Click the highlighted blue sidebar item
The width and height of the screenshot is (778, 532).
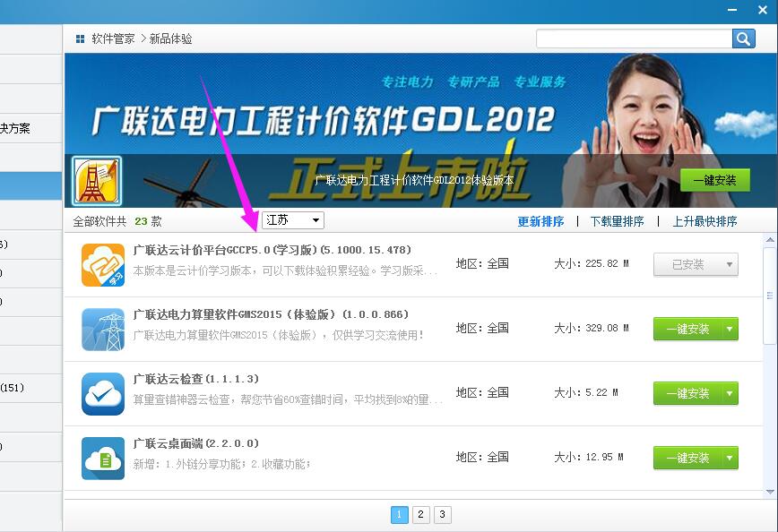click(30, 186)
